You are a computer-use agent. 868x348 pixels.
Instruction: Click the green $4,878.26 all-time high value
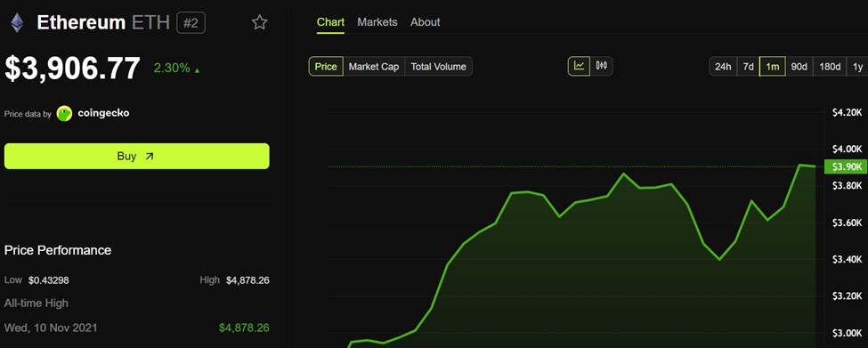[x=244, y=328]
